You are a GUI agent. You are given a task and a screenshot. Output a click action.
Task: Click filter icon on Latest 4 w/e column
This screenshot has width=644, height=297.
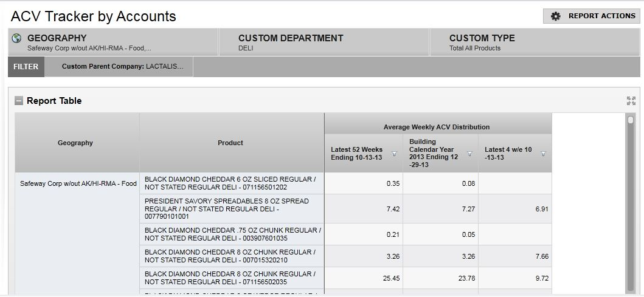tap(543, 154)
